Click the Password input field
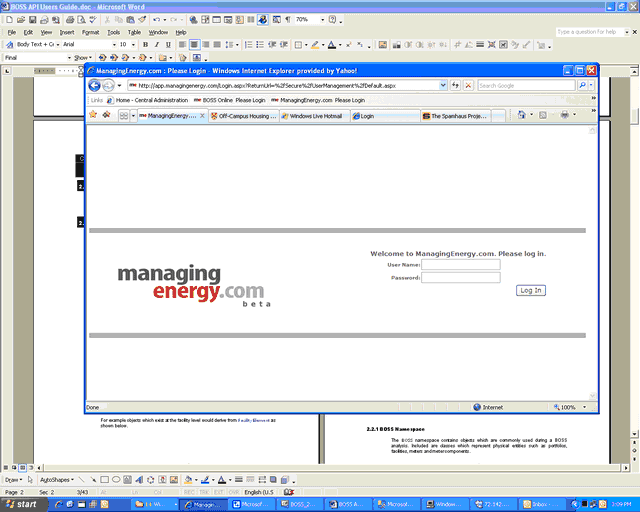The height and width of the screenshot is (512, 640). [x=461, y=278]
